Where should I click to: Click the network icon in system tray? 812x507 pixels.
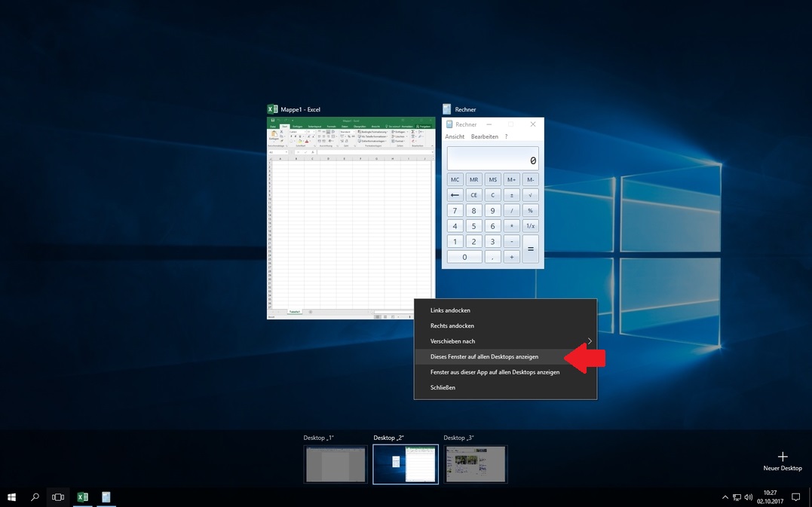pos(737,497)
